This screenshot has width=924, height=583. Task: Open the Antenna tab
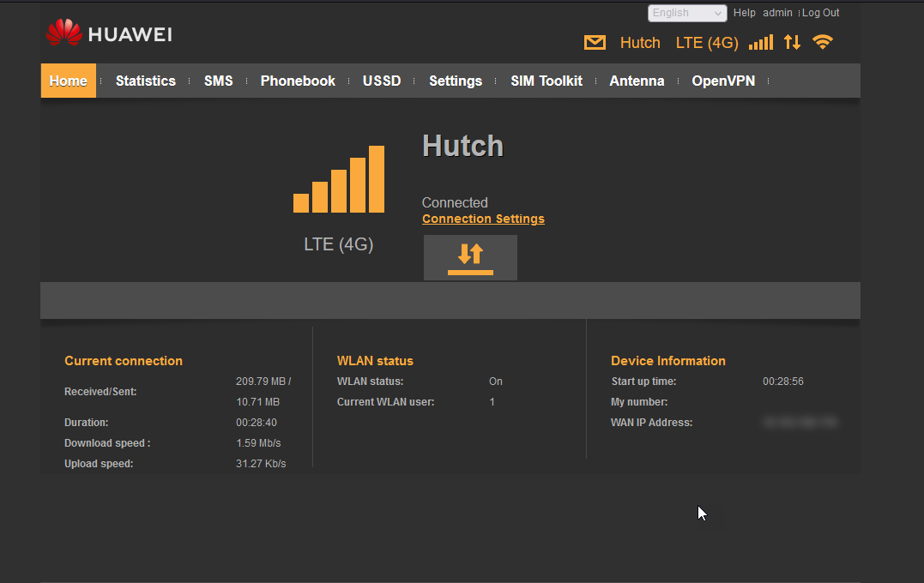pyautogui.click(x=637, y=81)
